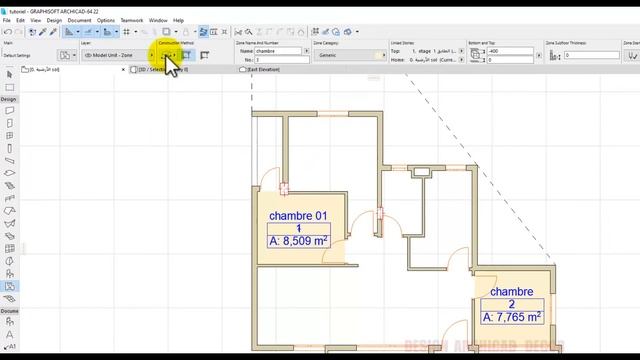Open the Snap Guides dropdown arrow
The width and height of the screenshot is (640, 360).
point(97,32)
